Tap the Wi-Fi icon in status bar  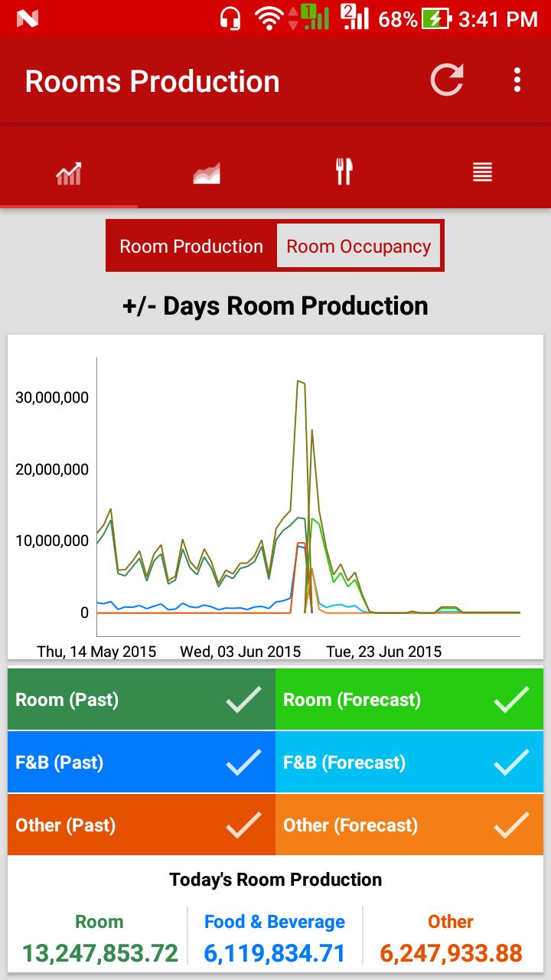(269, 18)
